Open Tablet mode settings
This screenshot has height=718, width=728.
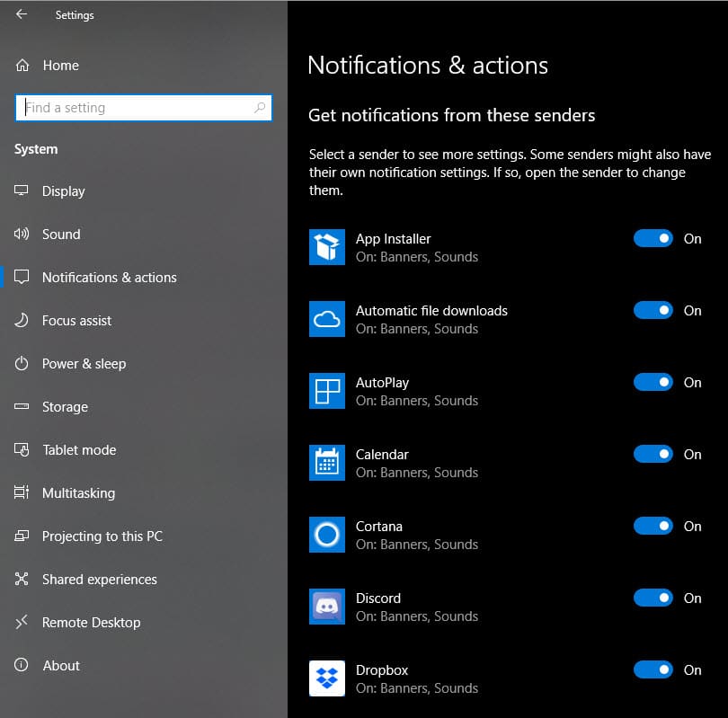(144, 450)
